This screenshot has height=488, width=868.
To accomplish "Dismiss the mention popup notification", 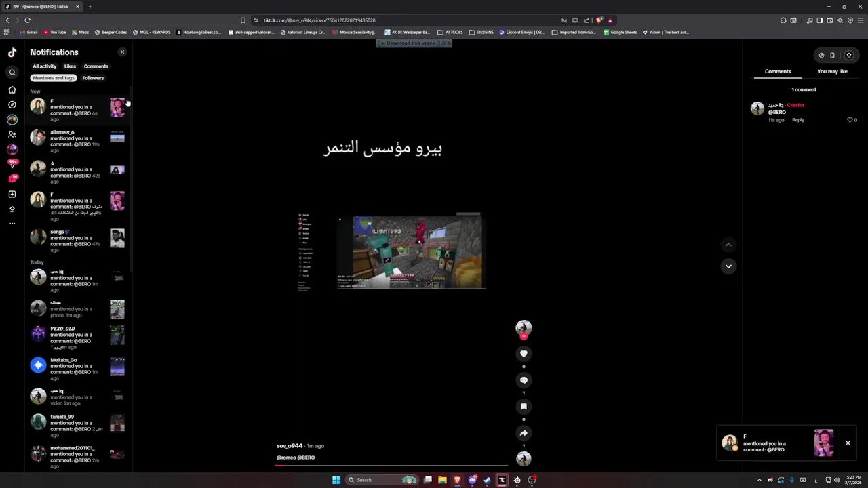I will click(848, 443).
